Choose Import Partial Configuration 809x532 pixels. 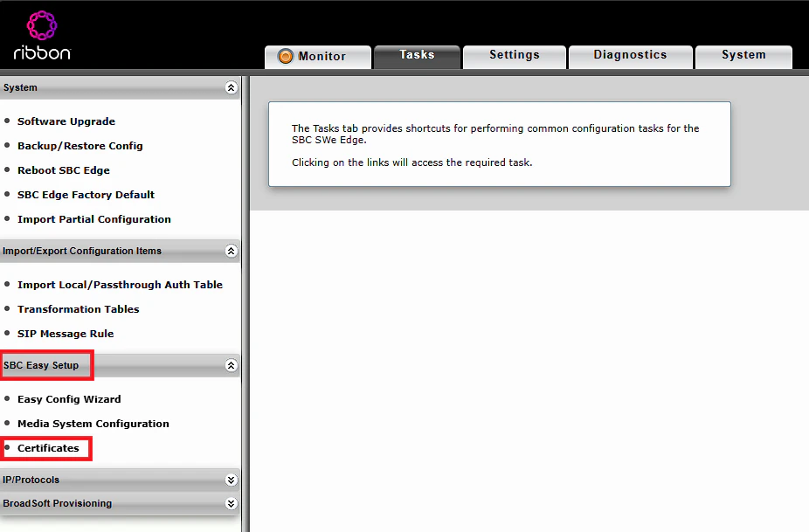93,219
